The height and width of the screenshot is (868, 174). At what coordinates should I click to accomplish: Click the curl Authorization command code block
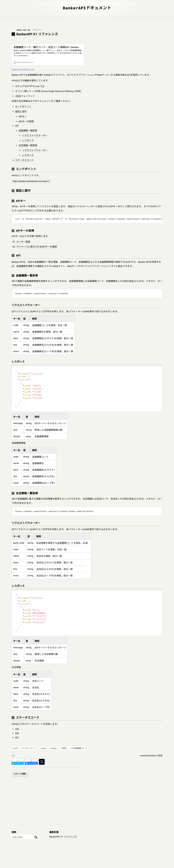tap(87, 219)
